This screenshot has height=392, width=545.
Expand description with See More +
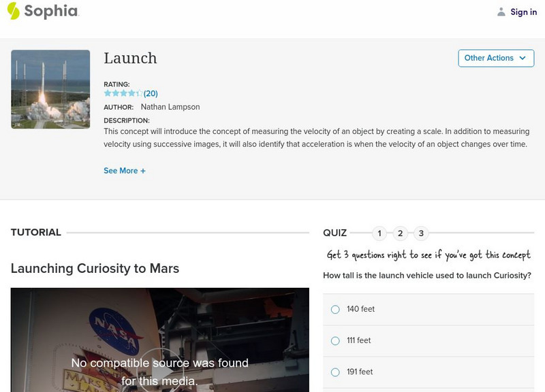[125, 171]
